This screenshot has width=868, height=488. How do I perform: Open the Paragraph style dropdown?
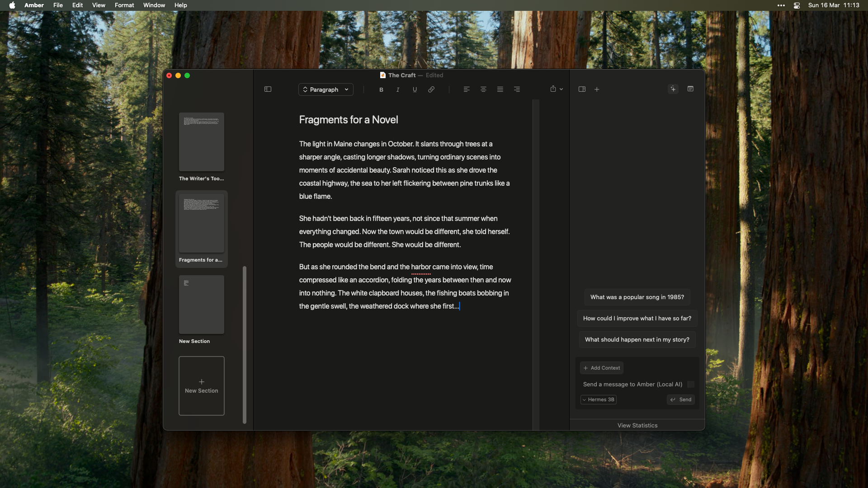click(325, 89)
